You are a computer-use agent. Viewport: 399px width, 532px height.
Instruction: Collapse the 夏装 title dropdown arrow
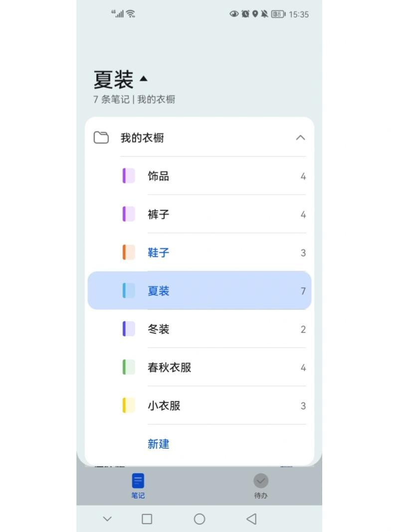144,78
